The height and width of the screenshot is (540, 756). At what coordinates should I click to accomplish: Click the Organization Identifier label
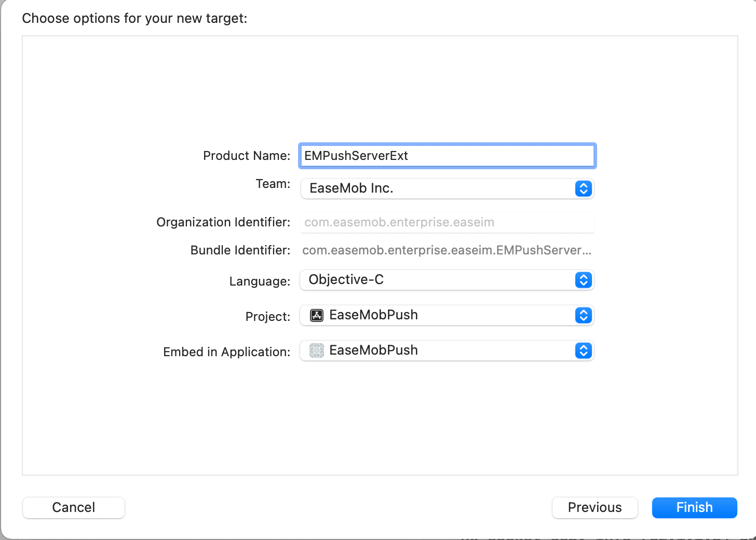(x=223, y=222)
